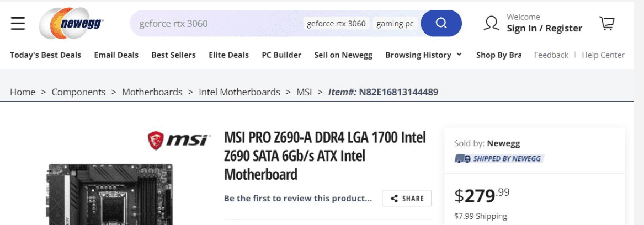The width and height of the screenshot is (644, 225).
Task: Click the SHARE button
Action: 407,199
